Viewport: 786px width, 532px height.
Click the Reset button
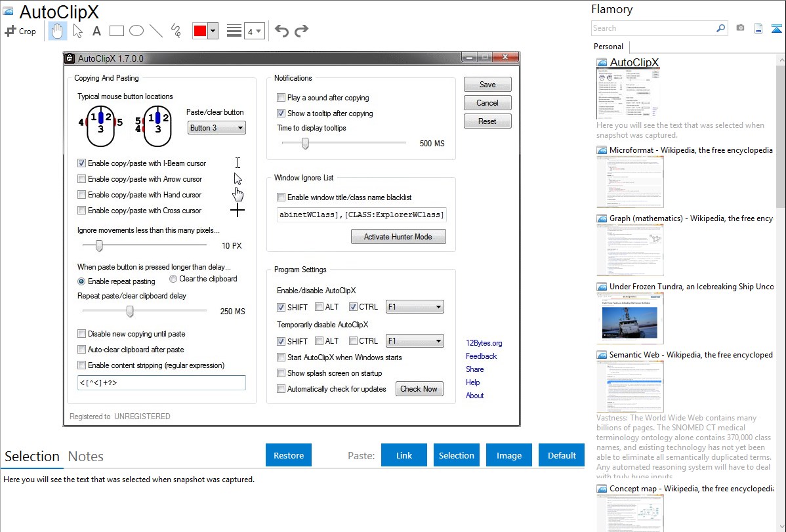(x=487, y=121)
